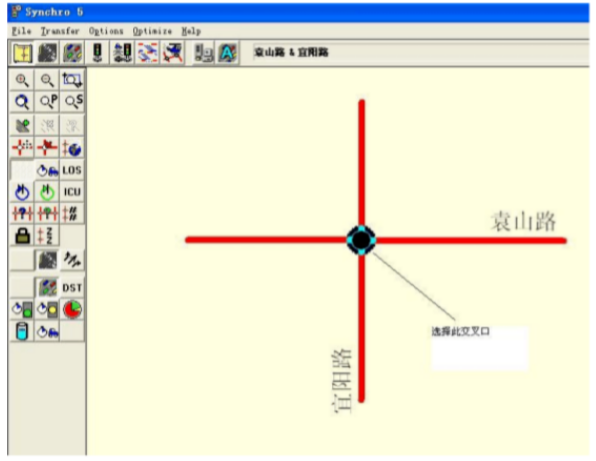Open the Optimize menu
This screenshot has width=596, height=461.
(152, 31)
